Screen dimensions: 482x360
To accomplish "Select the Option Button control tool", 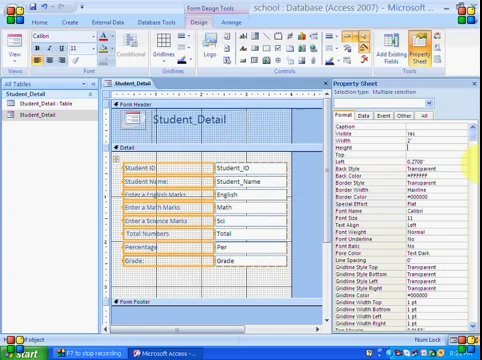I will pyautogui.click(x=278, y=60).
